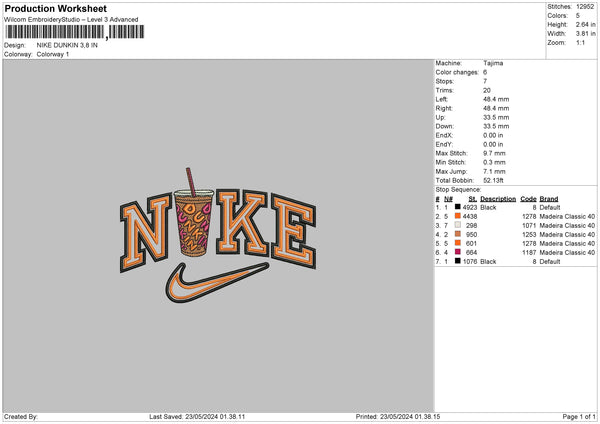600x424 pixels.
Task: Click the 48.4 mm value beside 'Right:'
Action: (496, 108)
